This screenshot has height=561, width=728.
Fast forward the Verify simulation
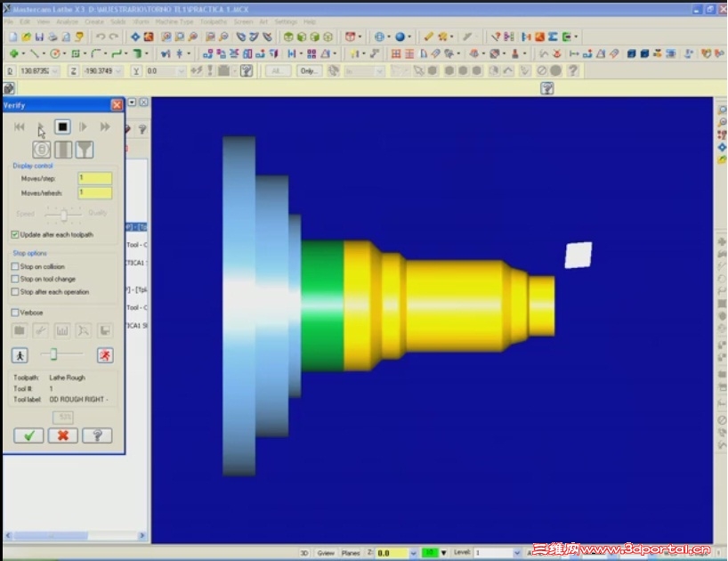click(105, 126)
